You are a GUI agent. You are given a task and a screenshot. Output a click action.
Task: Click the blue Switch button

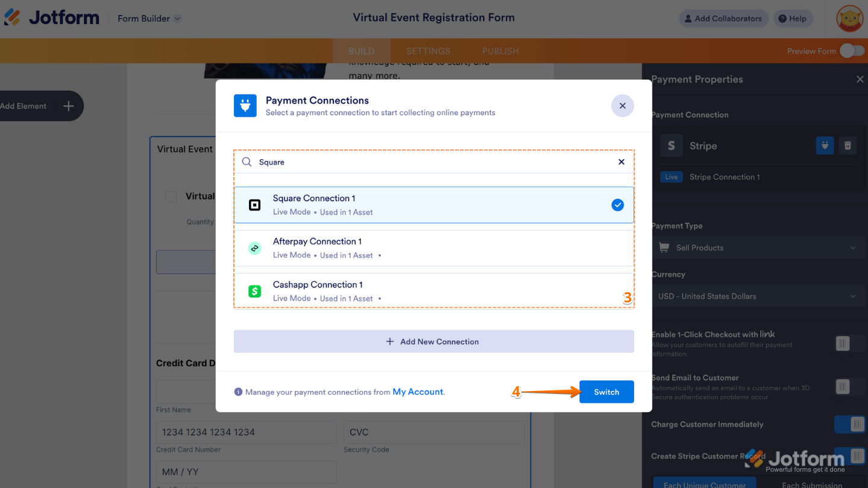click(x=606, y=392)
